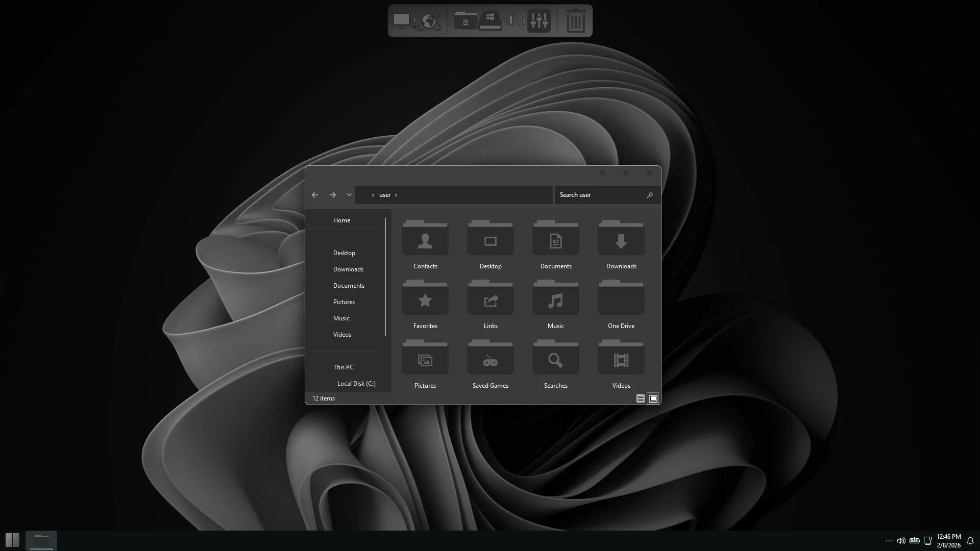Image resolution: width=980 pixels, height=551 pixels.
Task: Open the Recycle Bin dock icon
Action: point(575,21)
